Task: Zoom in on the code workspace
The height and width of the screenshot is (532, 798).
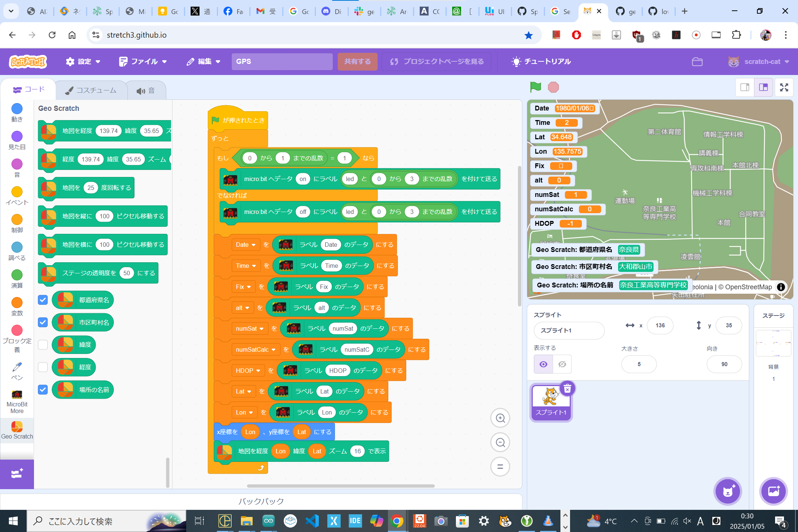Action: pos(500,418)
